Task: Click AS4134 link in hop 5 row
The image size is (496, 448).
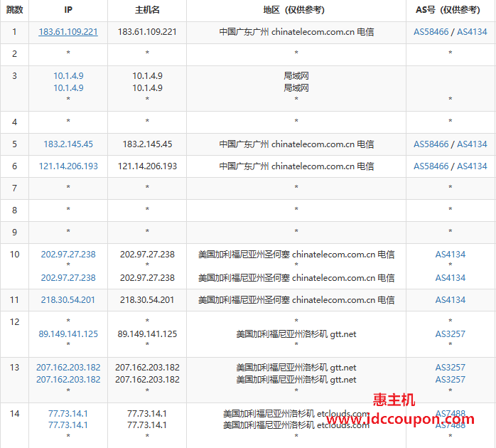Action: click(x=472, y=144)
